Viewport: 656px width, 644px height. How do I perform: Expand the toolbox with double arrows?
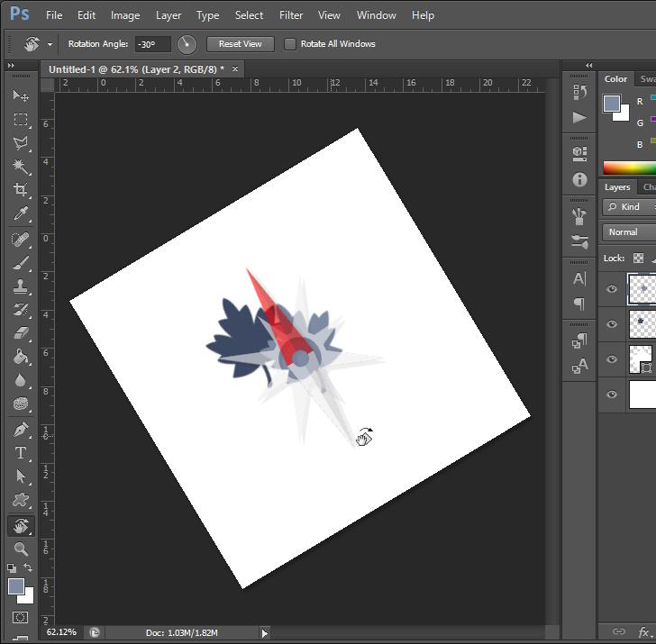click(12, 65)
